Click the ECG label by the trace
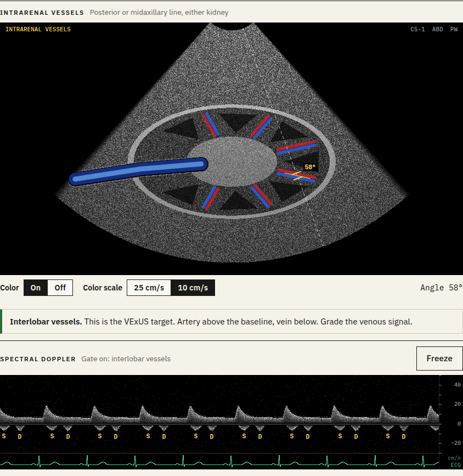Image resolution: width=463 pixels, height=476 pixels. pyautogui.click(x=456, y=465)
